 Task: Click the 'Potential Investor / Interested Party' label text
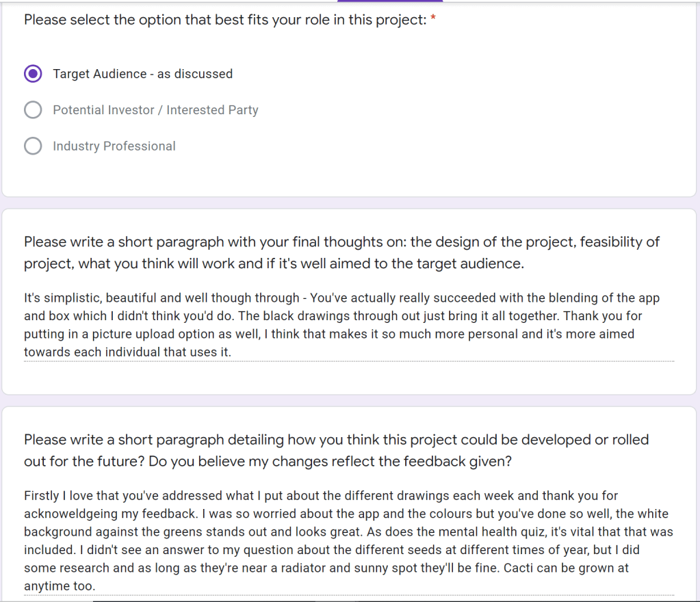155,110
